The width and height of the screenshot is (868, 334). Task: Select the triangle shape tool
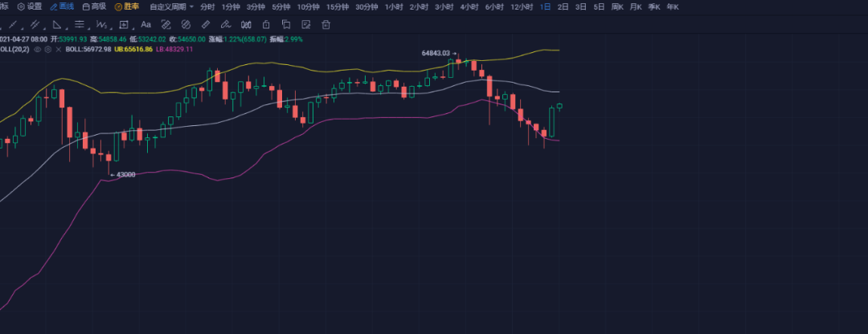[x=57, y=24]
